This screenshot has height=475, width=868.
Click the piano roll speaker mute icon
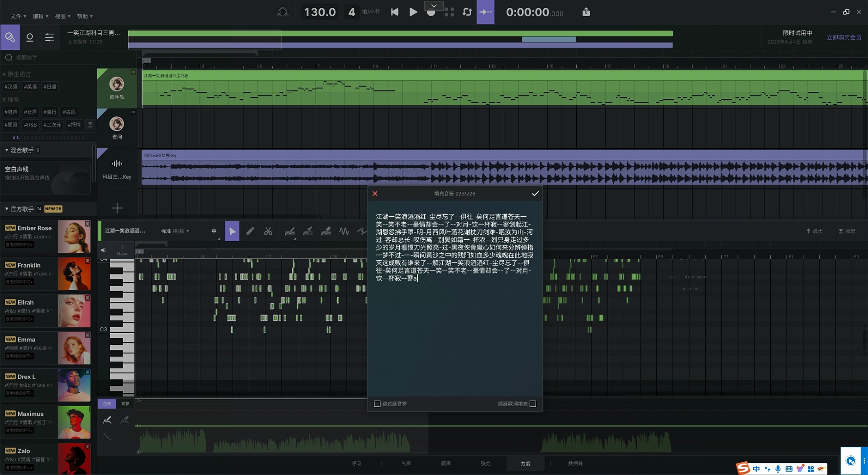pos(103,250)
